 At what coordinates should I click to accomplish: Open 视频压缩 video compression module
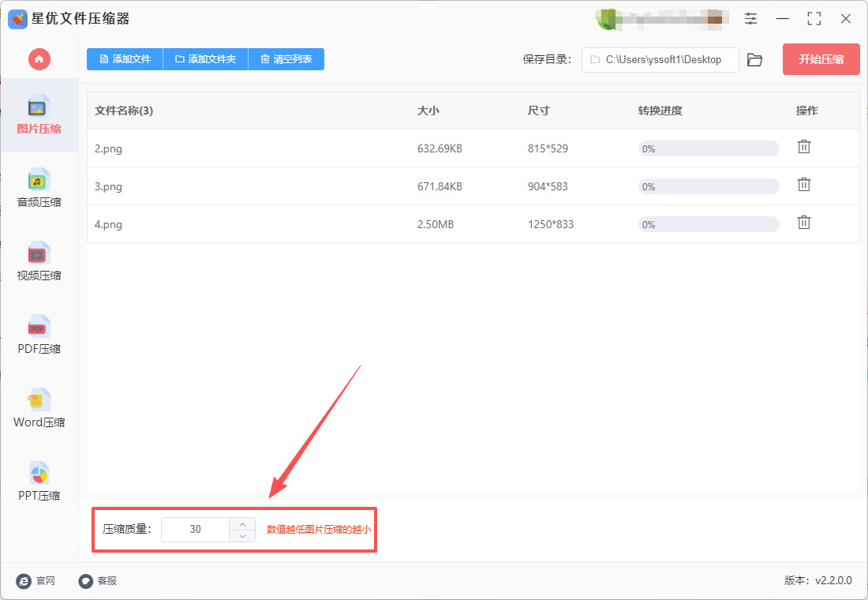(x=39, y=261)
